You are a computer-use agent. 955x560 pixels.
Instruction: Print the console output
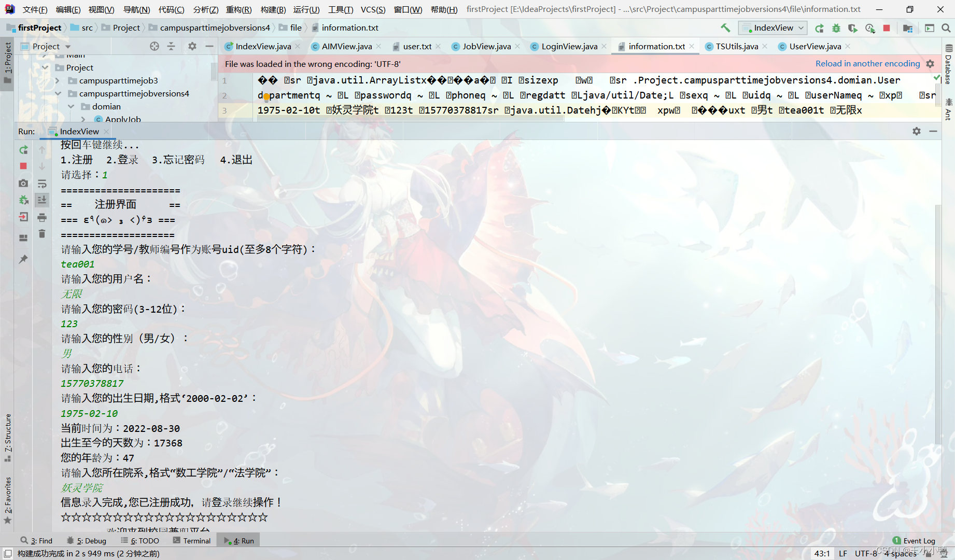(42, 217)
